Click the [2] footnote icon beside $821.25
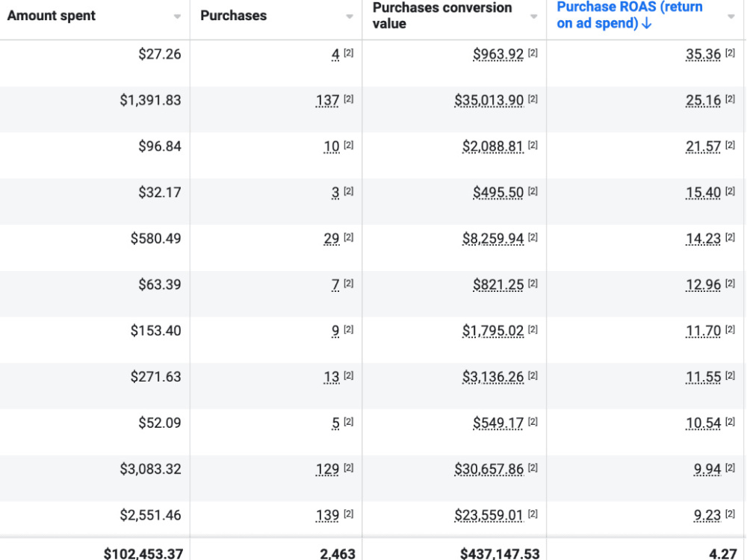The image size is (747, 560). [x=533, y=283]
